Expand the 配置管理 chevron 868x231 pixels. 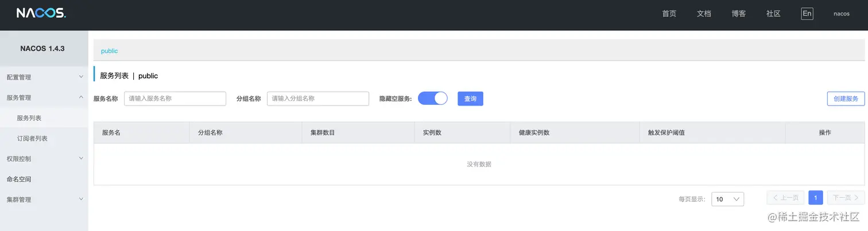pos(81,77)
